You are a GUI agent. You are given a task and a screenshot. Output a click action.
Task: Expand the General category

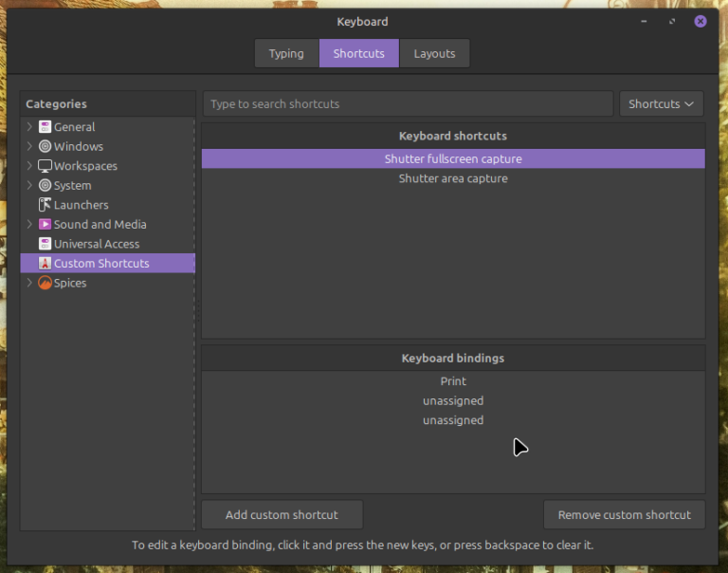[29, 127]
